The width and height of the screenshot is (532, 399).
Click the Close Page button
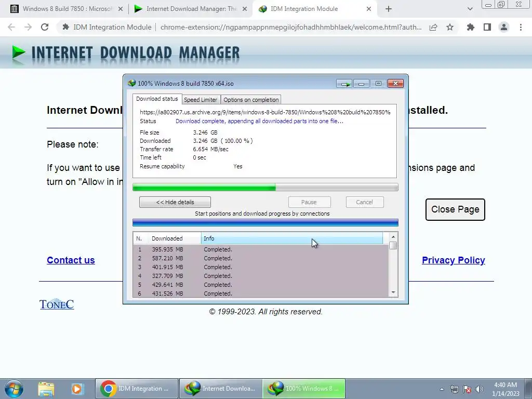click(455, 210)
